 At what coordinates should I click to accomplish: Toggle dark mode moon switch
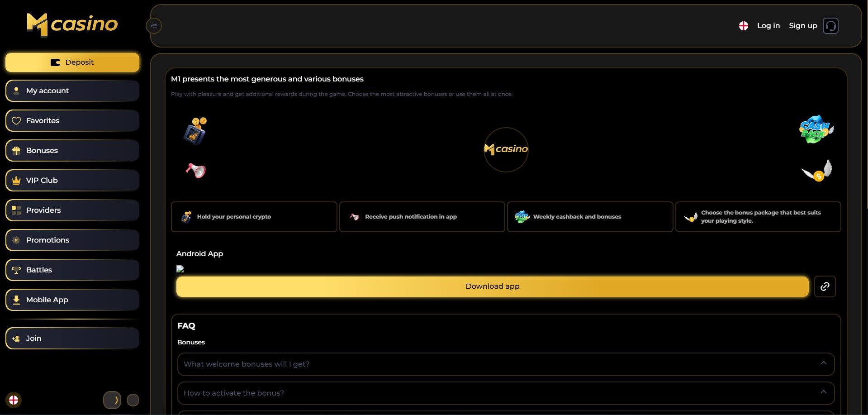[112, 400]
